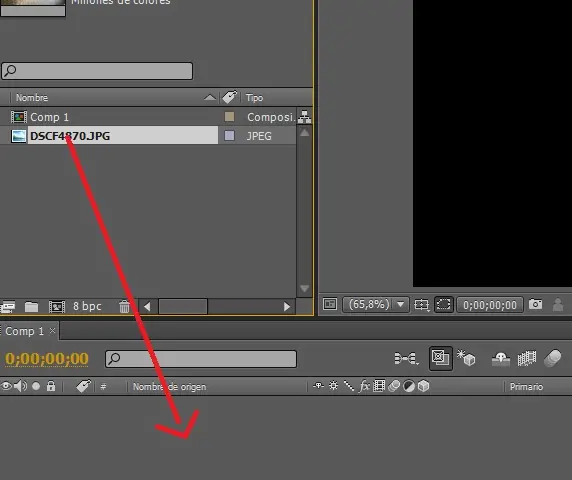Create a new folder in Project panel
The width and height of the screenshot is (572, 480).
(31, 306)
